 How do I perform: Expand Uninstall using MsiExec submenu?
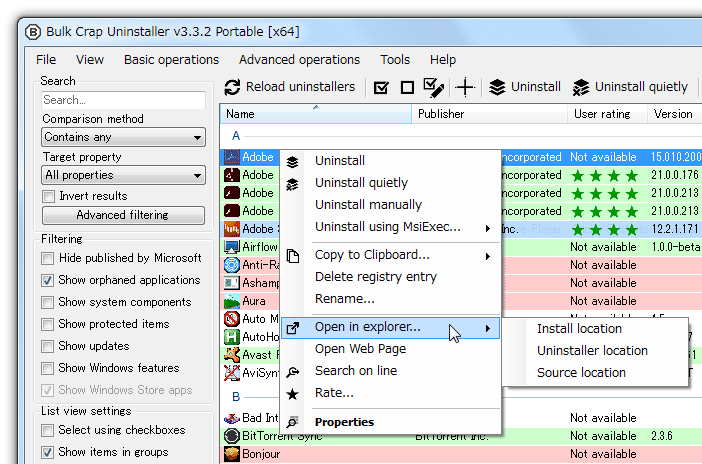click(488, 228)
